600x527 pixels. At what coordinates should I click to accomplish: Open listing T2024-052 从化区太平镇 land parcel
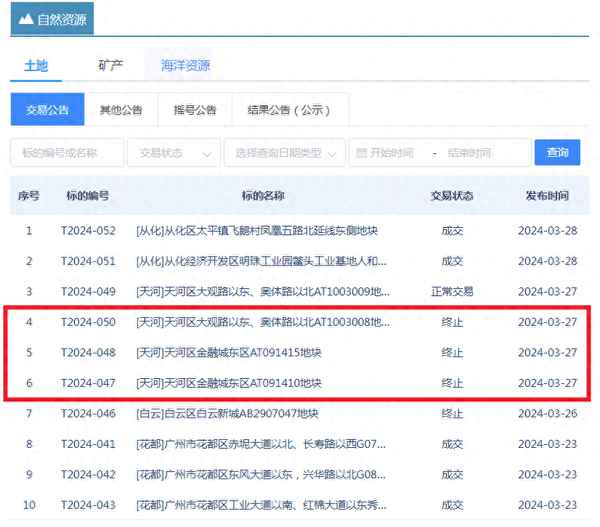[256, 231]
